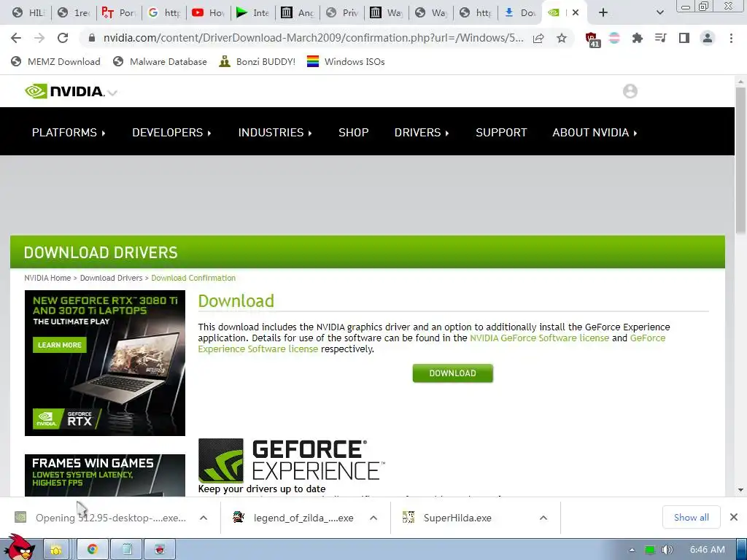
Task: Expand the DEVELOPERS menu
Action: pos(171,133)
